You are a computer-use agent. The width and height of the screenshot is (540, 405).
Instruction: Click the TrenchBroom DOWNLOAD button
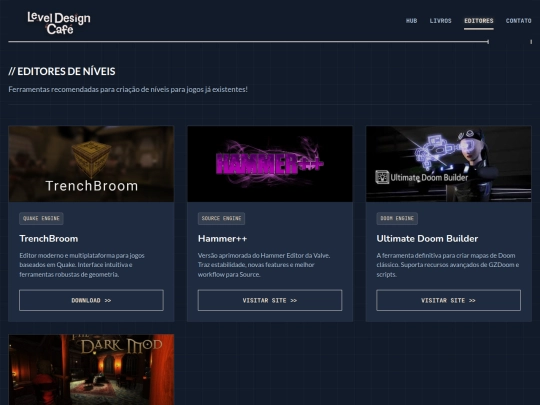coord(91,300)
